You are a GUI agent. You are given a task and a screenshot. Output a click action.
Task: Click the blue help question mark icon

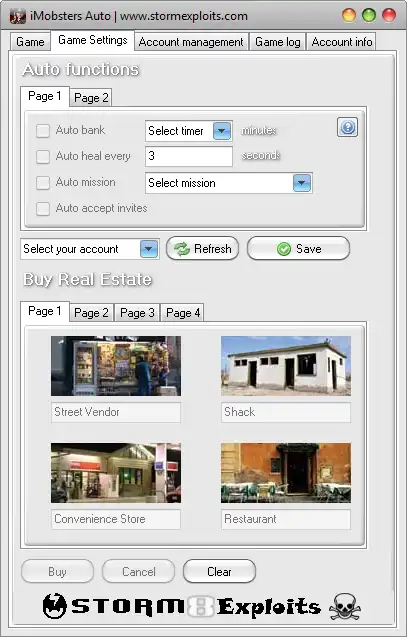tap(347, 128)
